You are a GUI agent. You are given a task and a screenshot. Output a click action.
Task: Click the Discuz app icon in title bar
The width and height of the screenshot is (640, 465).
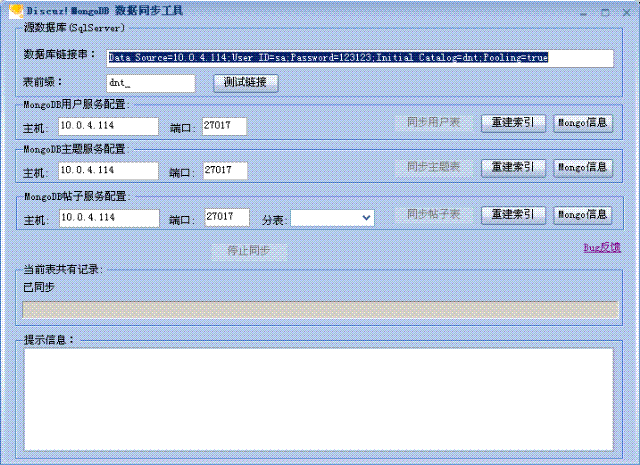click(16, 11)
